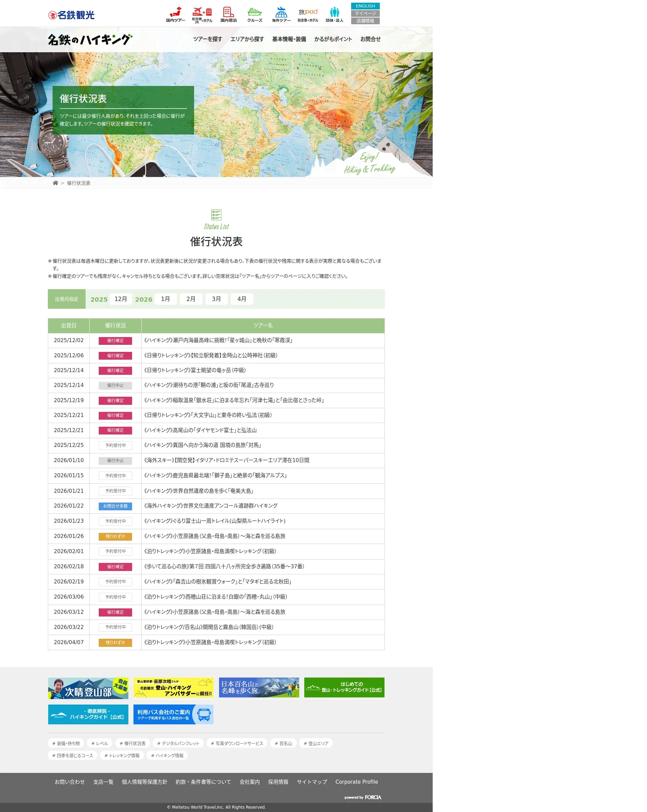The width and height of the screenshot is (647, 812).
Task: Open the 次晴登山部 banner
Action: pyautogui.click(x=88, y=688)
